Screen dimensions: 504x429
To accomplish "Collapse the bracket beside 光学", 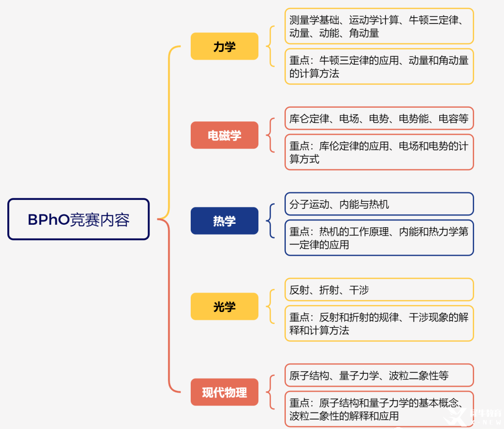I will pos(269,307).
